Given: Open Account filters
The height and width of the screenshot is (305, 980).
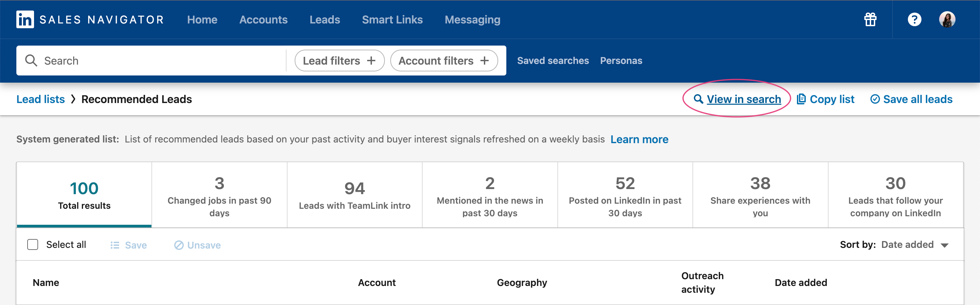Looking at the screenshot, I should (444, 61).
